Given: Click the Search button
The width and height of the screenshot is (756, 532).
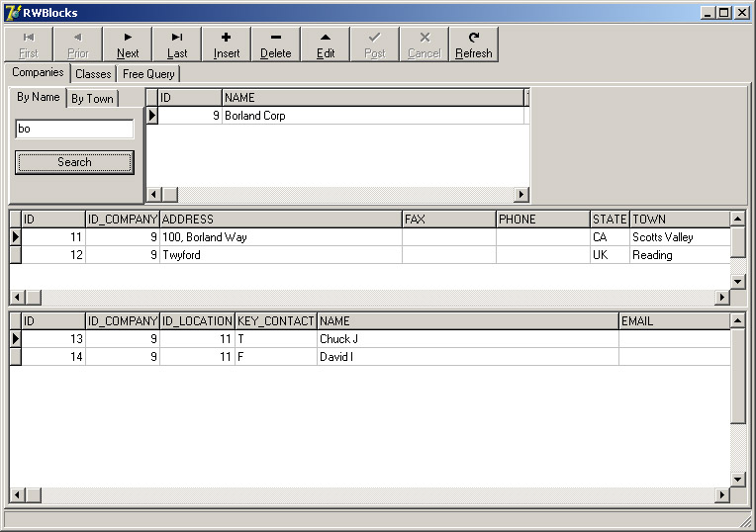Looking at the screenshot, I should click(x=74, y=162).
